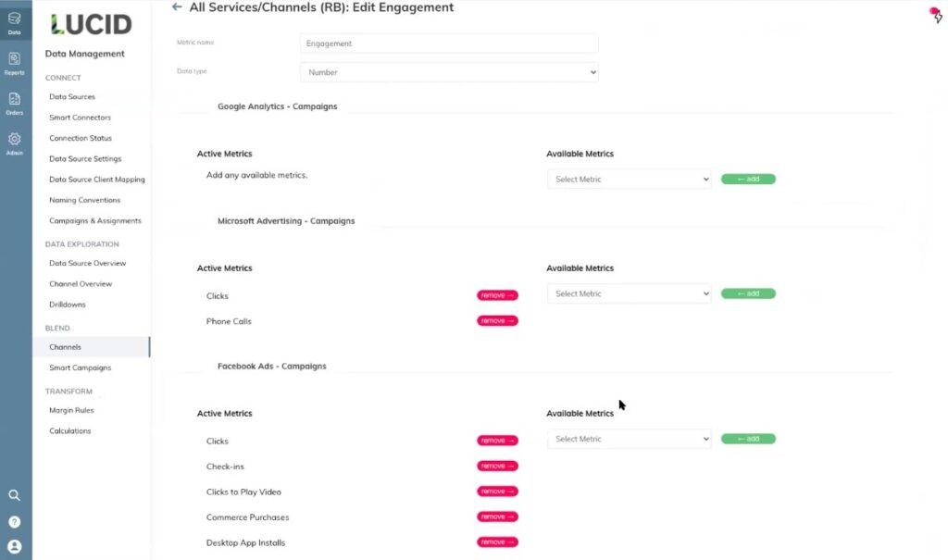Open the user profile icon
948x560 pixels.
(15, 546)
